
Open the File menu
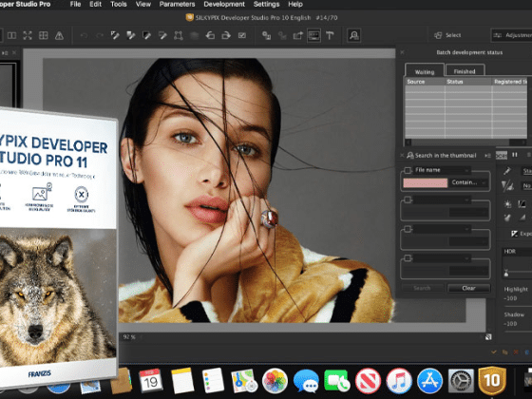tap(75, 5)
